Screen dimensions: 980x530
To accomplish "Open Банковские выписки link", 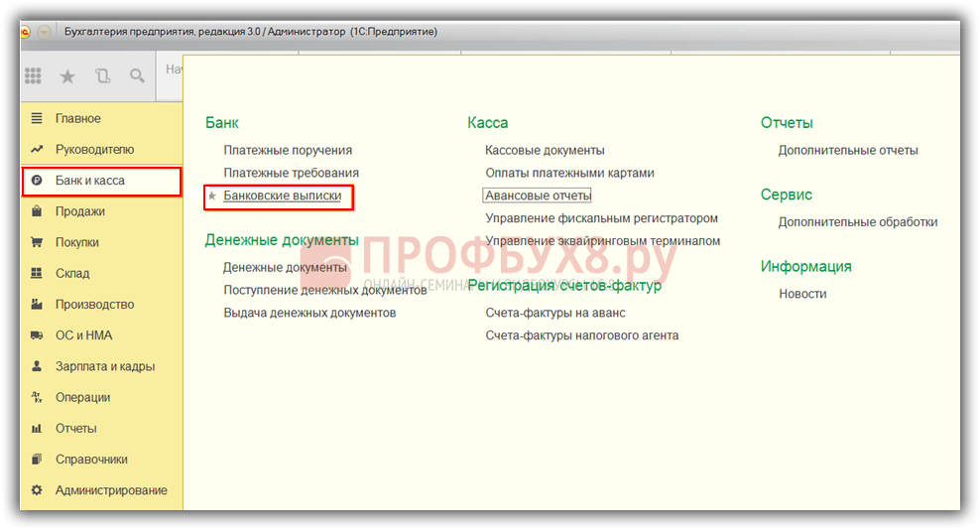I will [x=283, y=196].
